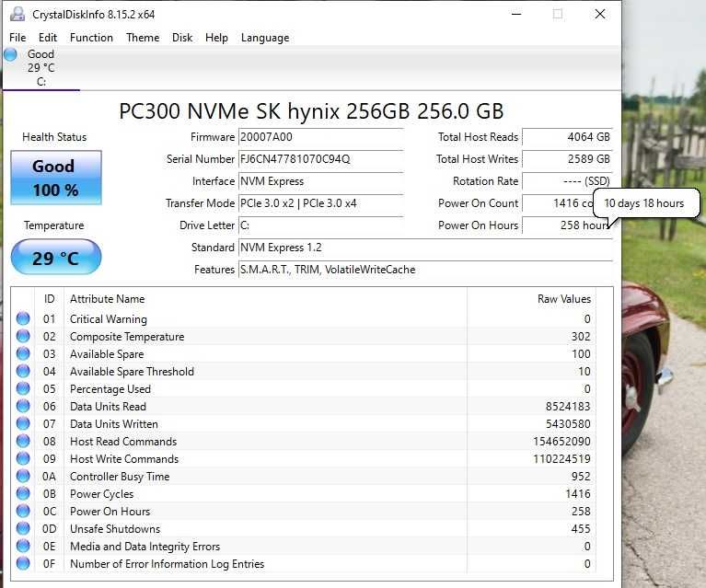Open the Edit menu
The image size is (706, 588).
coord(48,38)
